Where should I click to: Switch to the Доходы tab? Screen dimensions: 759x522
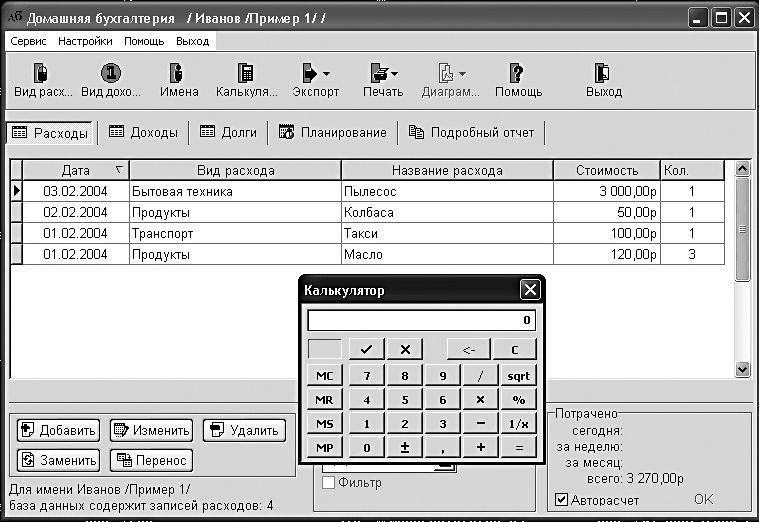(144, 132)
